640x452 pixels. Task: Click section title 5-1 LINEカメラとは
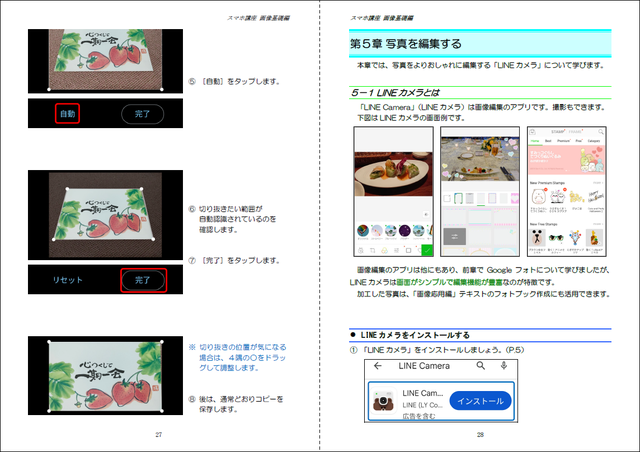tap(395, 93)
